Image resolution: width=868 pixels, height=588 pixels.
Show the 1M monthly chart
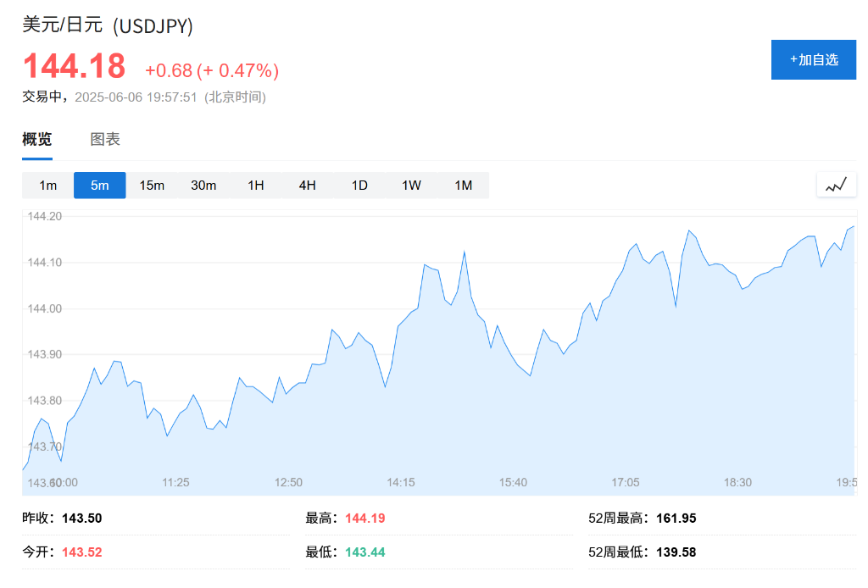pos(463,186)
